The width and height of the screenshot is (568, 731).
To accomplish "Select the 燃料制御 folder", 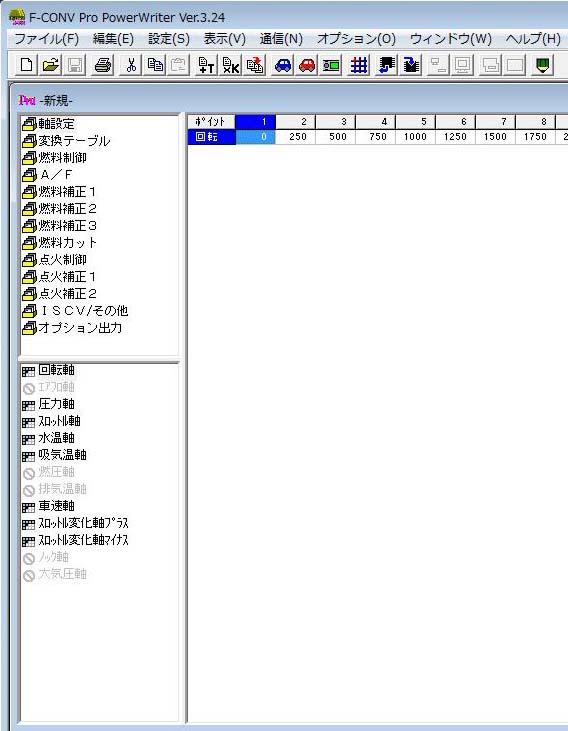I will [x=55, y=158].
